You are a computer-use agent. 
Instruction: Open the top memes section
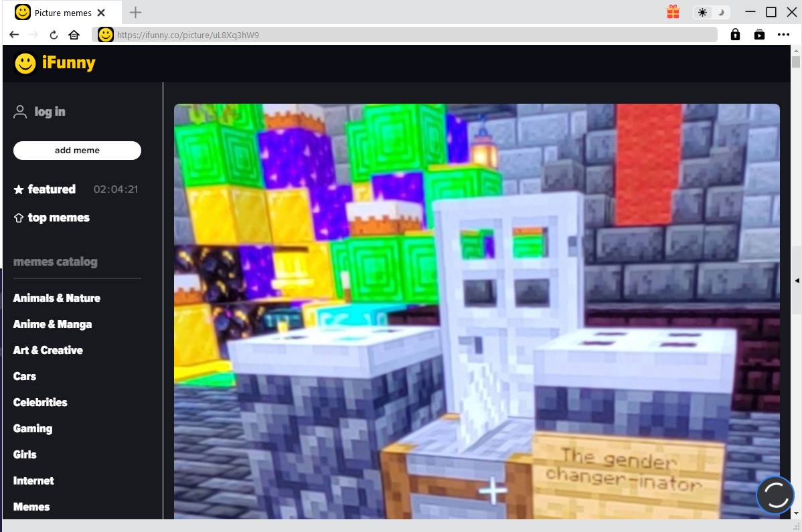click(58, 217)
